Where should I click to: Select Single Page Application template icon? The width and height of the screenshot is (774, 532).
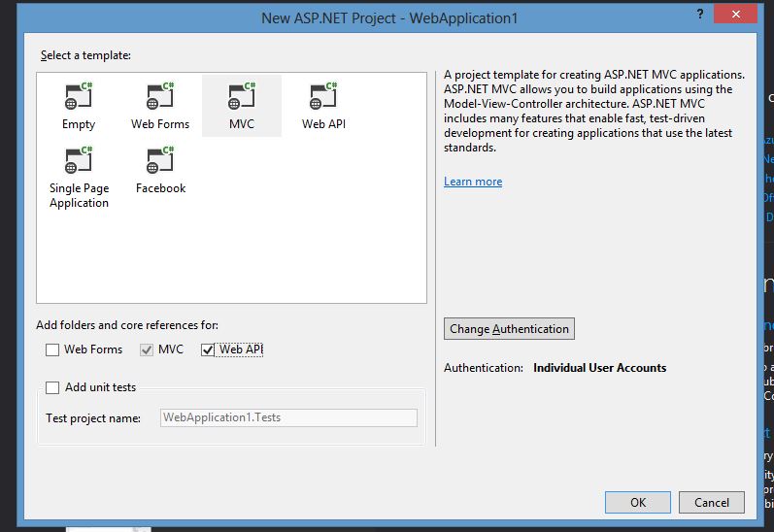(x=79, y=160)
